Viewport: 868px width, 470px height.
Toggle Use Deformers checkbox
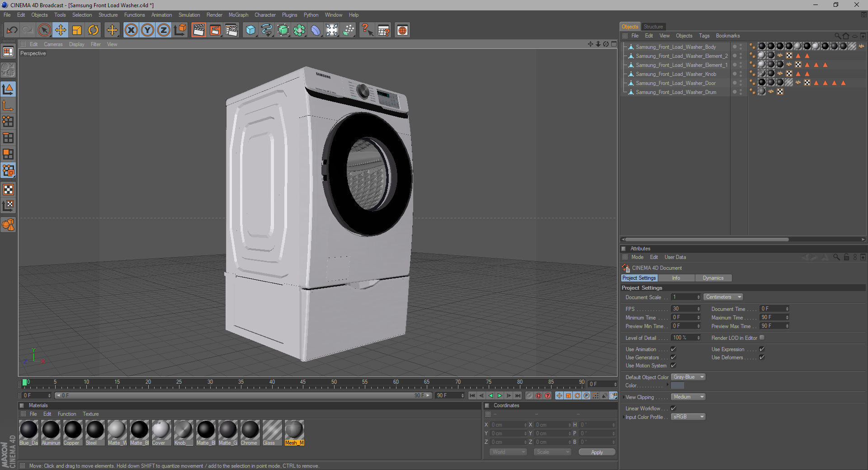[762, 357]
